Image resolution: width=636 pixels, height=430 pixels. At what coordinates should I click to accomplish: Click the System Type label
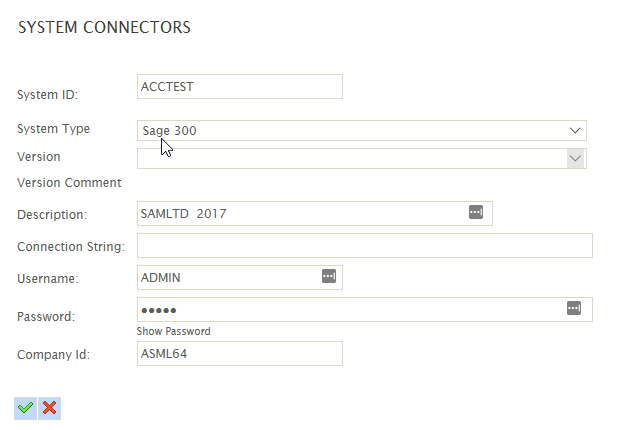pos(54,129)
